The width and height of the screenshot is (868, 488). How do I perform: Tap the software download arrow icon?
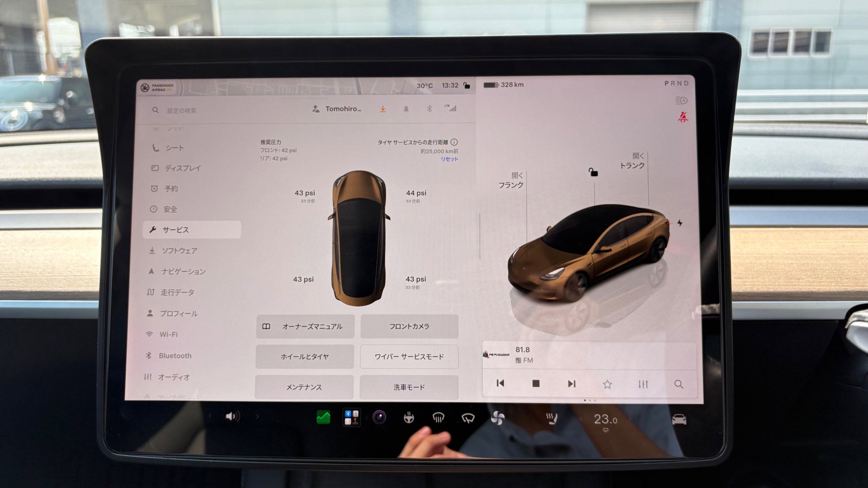(383, 109)
